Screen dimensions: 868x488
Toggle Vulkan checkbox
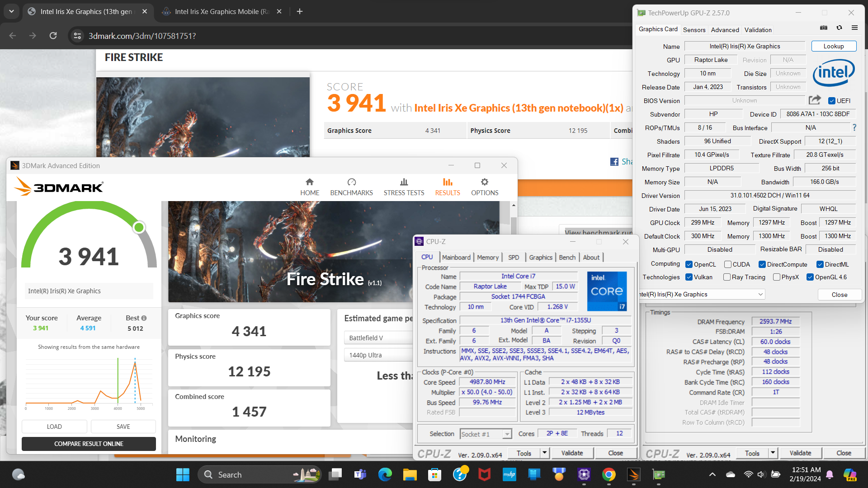[x=689, y=277]
